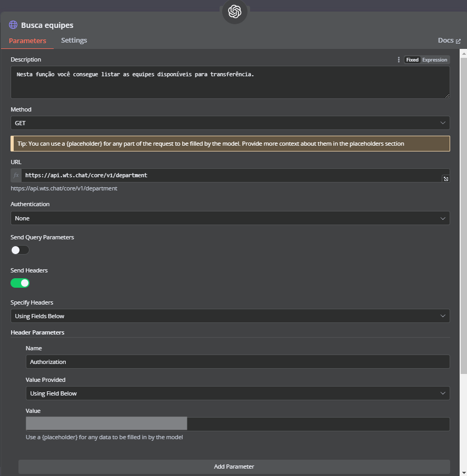Open the Docs link

tap(445, 40)
